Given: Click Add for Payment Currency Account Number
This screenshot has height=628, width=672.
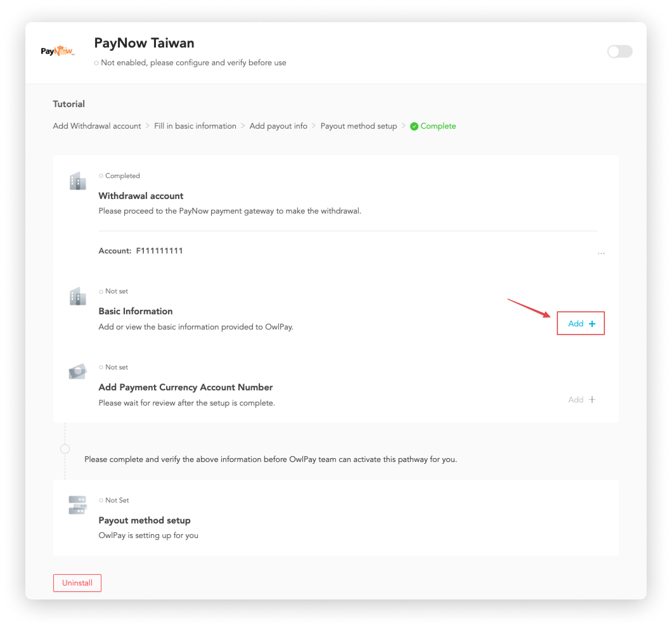Looking at the screenshot, I should [581, 399].
